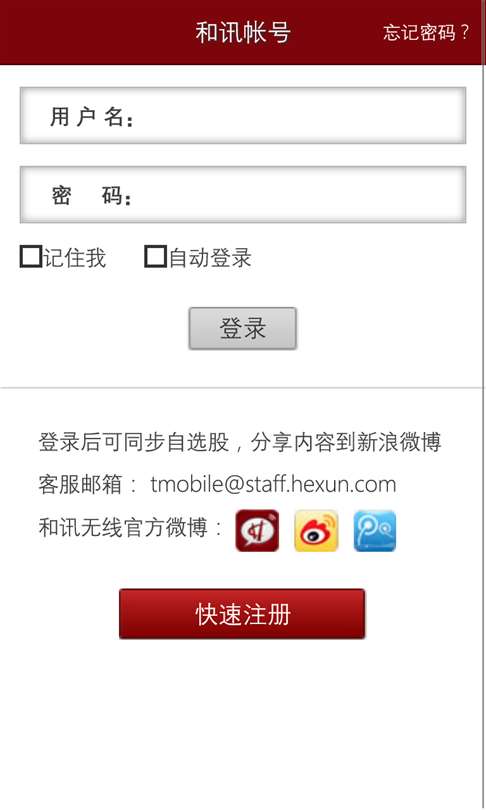Click the tmobile@staff.hexun.com email address
Screen dimensions: 486x810
(273, 485)
